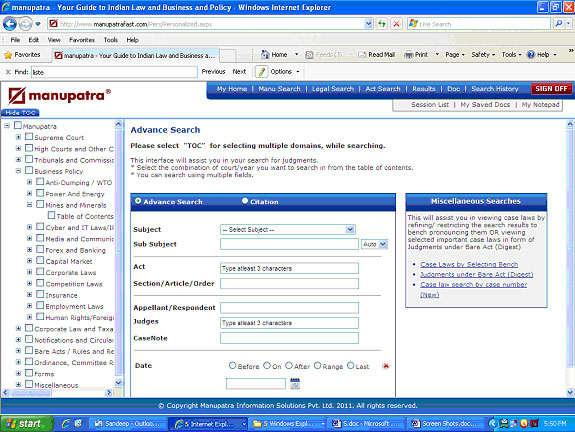Go to Legal Search tab
The height and width of the screenshot is (432, 575).
[333, 89]
